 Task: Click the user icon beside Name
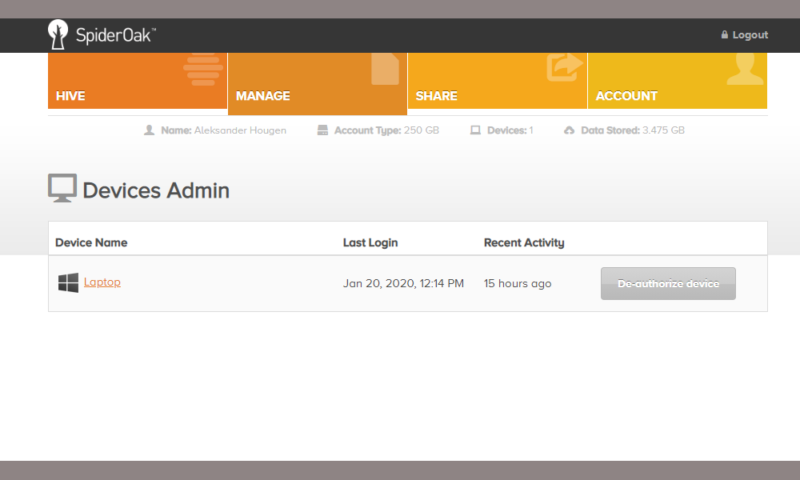(149, 130)
